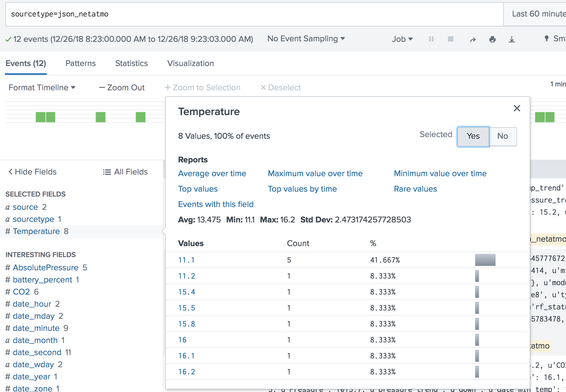Open the date_mday field

coord(34,316)
